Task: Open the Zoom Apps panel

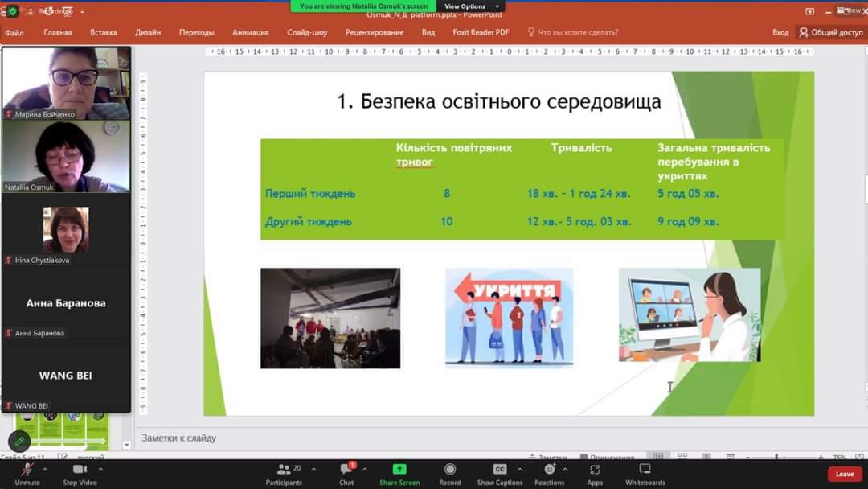Action: [595, 474]
